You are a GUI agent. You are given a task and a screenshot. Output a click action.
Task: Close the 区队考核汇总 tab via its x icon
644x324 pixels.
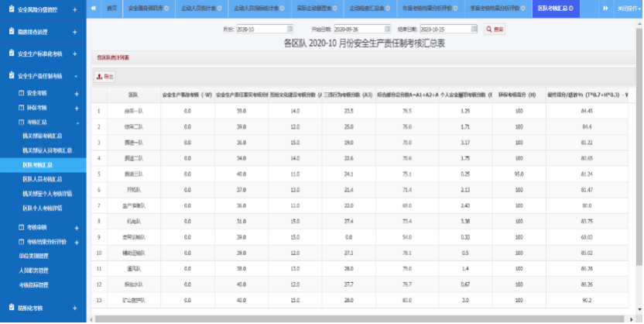tap(571, 9)
